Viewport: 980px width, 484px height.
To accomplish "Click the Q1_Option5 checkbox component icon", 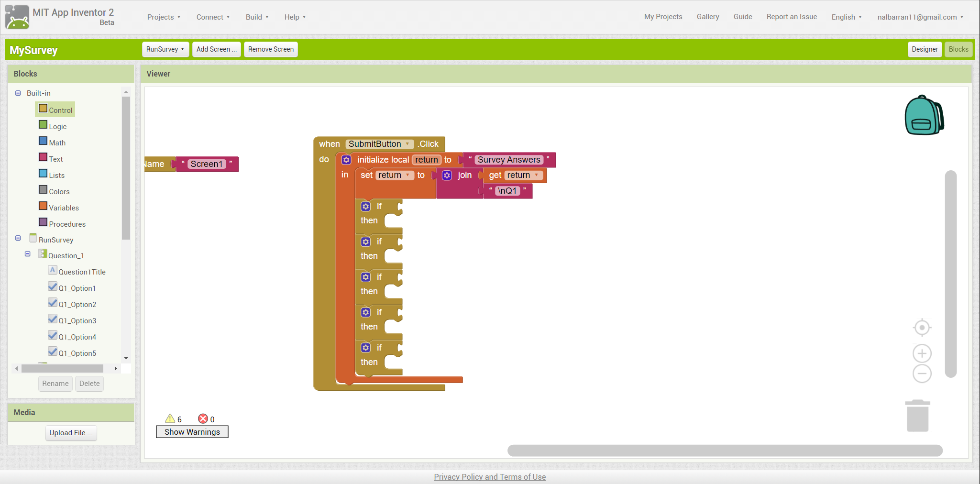I will [53, 352].
